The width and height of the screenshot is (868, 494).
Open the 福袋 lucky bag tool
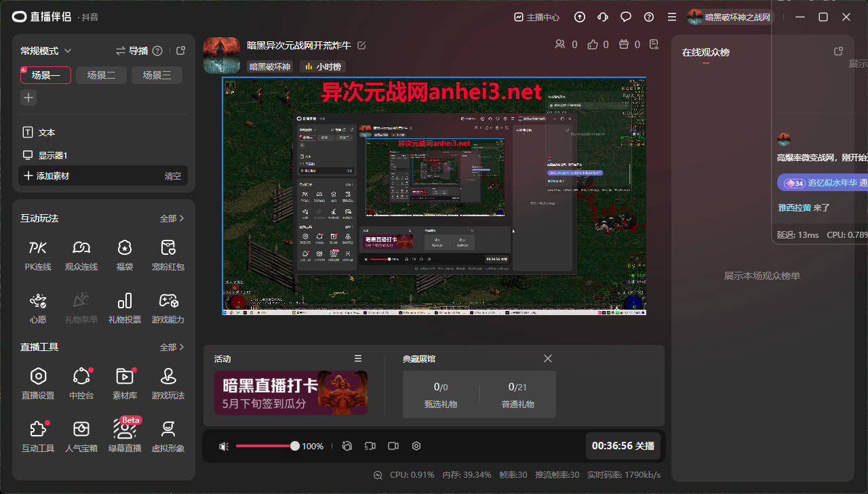coord(125,255)
